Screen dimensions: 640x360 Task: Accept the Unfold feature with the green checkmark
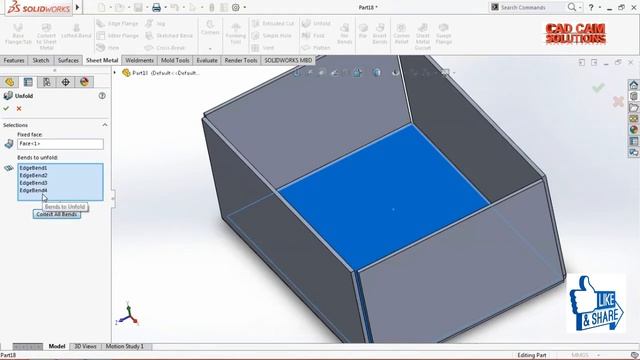point(6,109)
